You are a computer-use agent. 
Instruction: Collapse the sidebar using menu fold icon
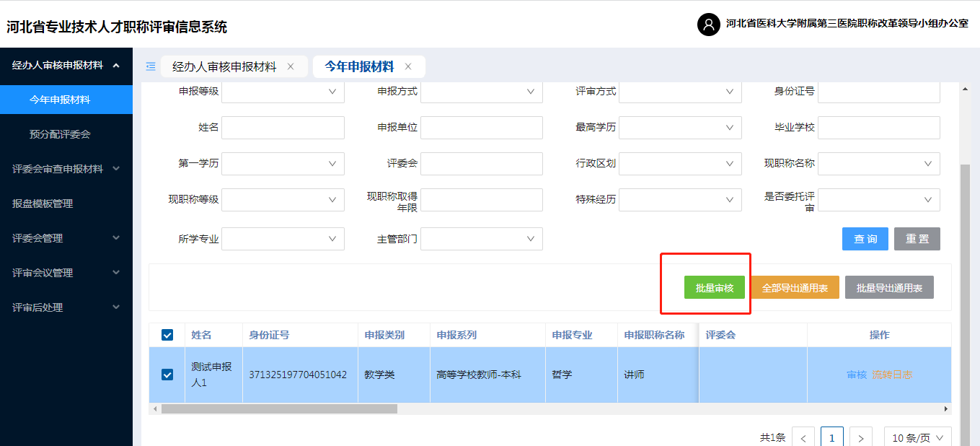click(x=151, y=66)
